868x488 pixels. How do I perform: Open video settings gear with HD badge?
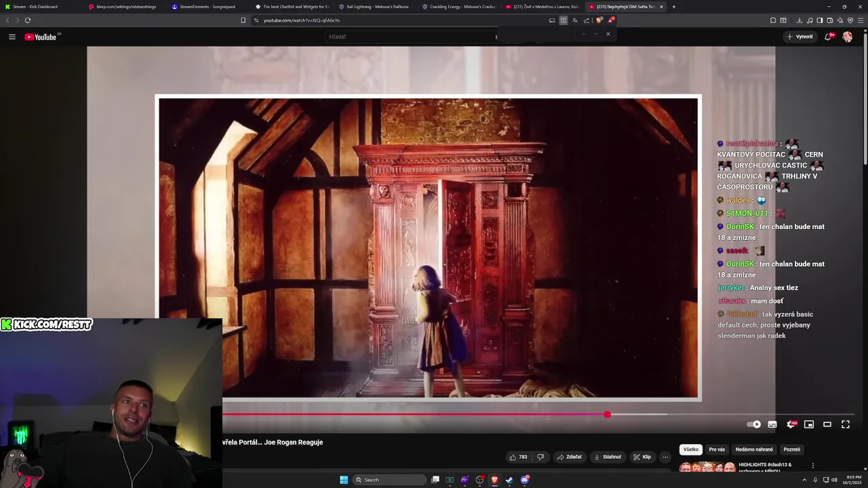coord(791,424)
